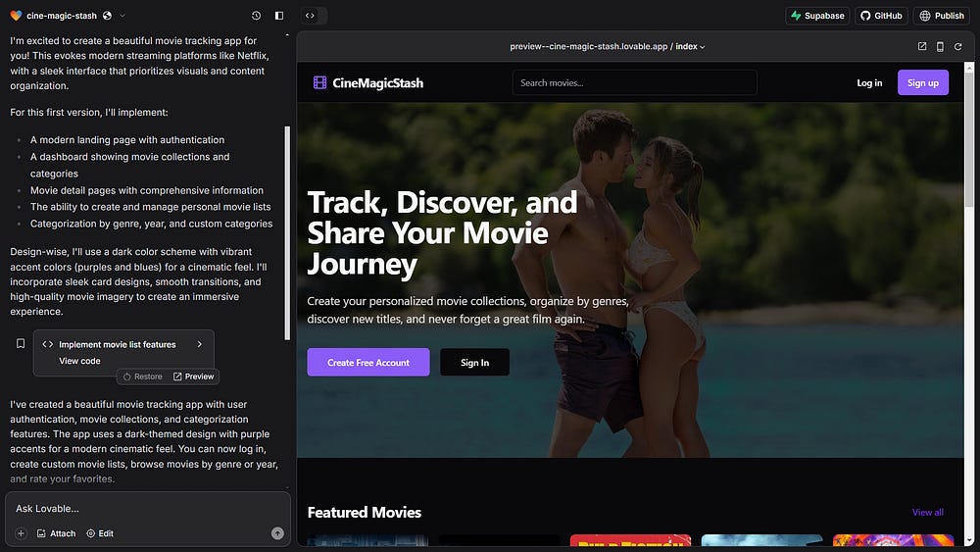Click the Search movies input field
This screenshot has width=980, height=552.
634,82
